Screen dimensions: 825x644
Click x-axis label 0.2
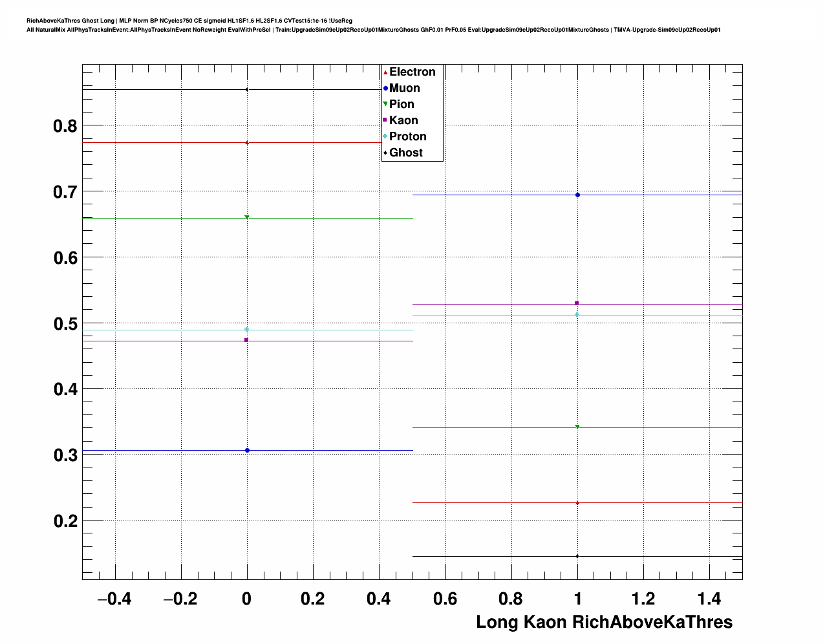[313, 599]
